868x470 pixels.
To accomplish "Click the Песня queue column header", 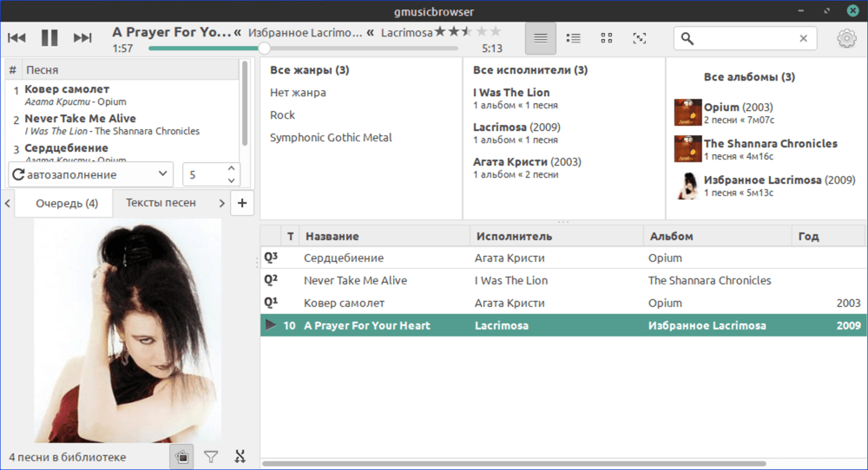I will pos(131,69).
